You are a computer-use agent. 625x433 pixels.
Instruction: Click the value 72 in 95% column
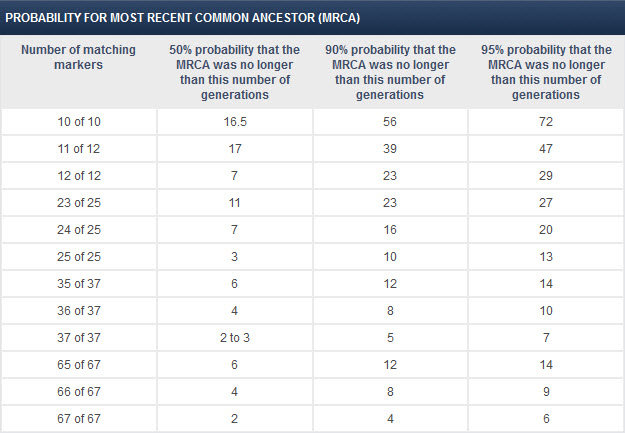click(546, 122)
